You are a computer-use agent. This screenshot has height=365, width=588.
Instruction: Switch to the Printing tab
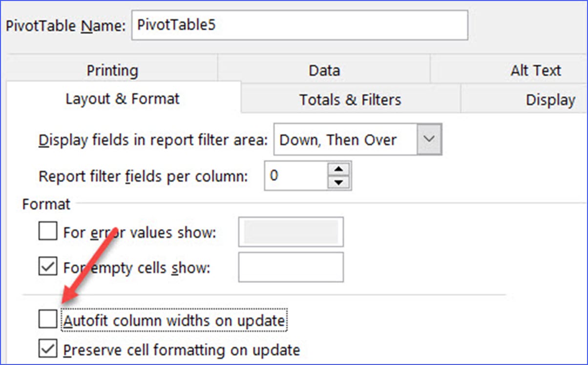coord(112,70)
